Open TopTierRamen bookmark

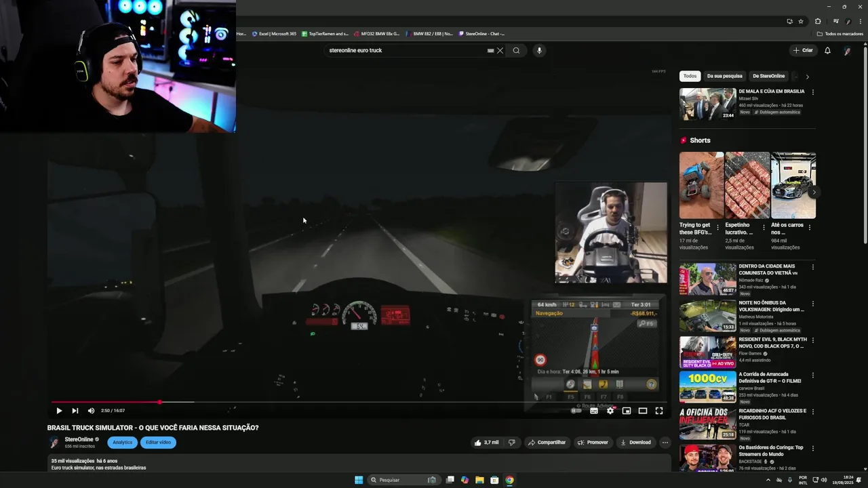(325, 34)
